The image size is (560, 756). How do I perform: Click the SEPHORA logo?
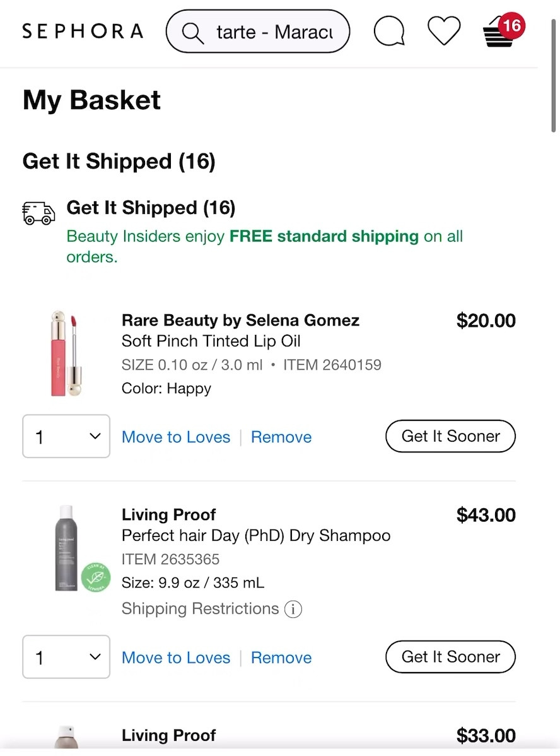point(82,31)
